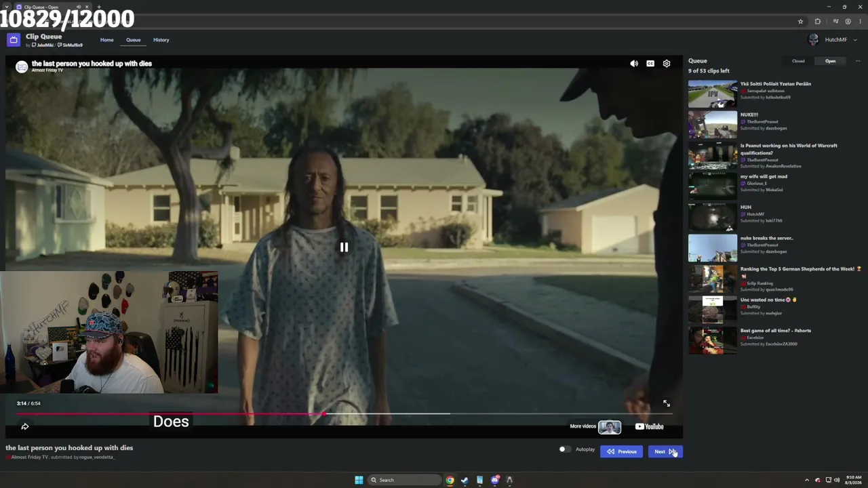
Task: Open 'Best game of all time?' clip
Action: [x=776, y=331]
